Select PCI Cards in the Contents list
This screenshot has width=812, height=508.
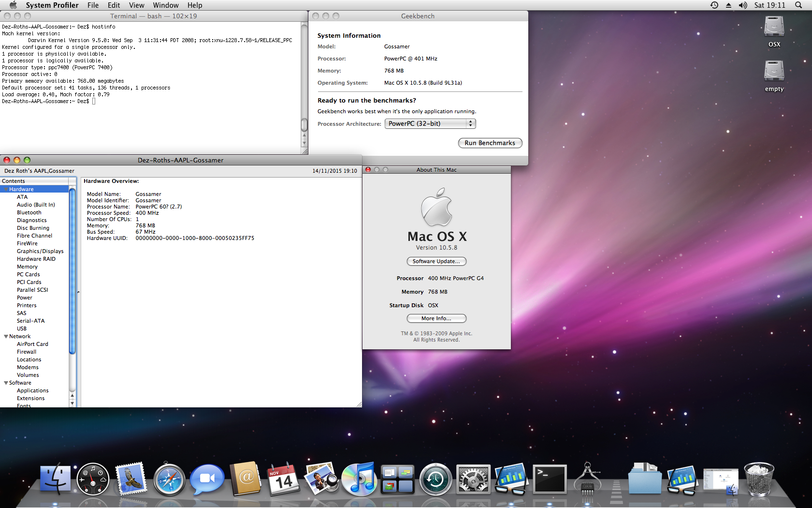coord(29,282)
